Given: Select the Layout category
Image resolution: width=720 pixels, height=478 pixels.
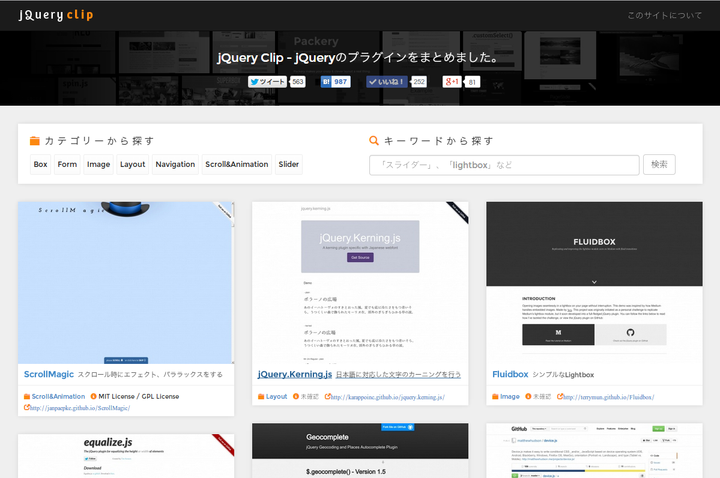Looking at the screenshot, I should tap(132, 164).
